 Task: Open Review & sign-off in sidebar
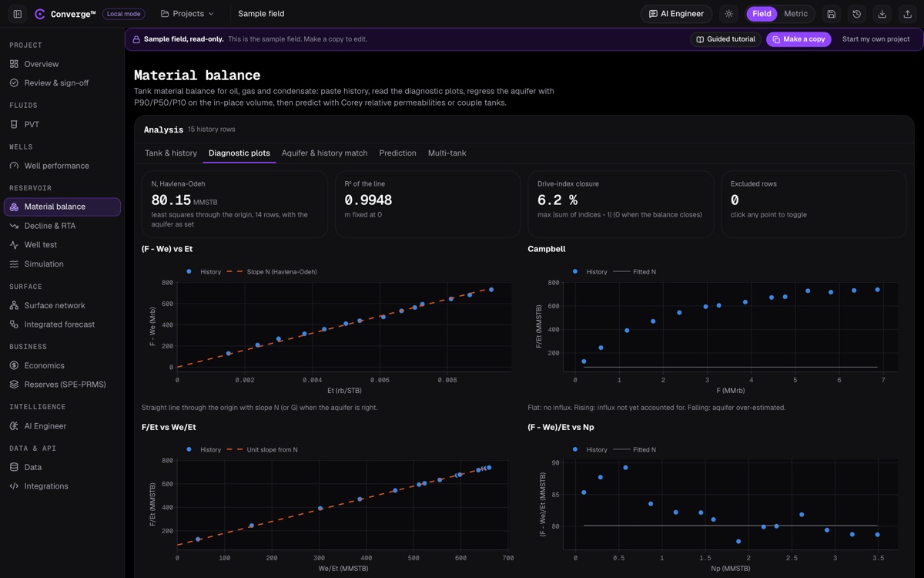pos(62,82)
